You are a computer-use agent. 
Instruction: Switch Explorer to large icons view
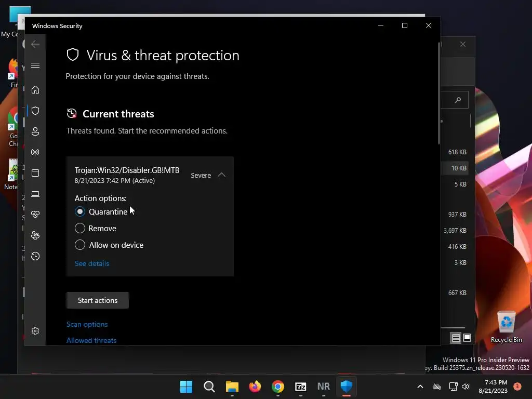point(467,338)
